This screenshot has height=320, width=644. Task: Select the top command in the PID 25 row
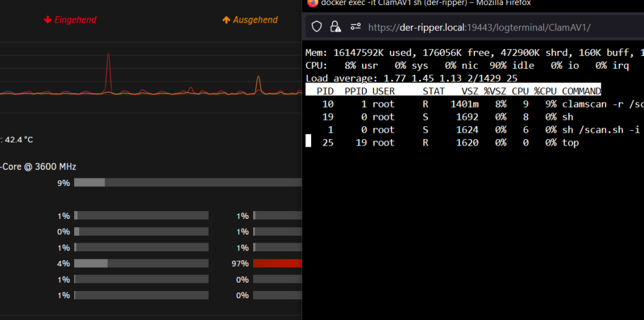pos(570,143)
